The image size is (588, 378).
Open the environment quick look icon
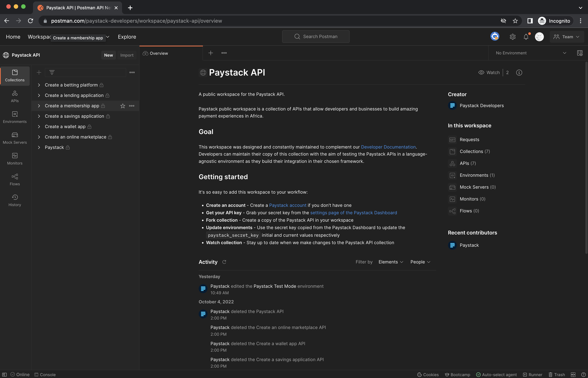click(x=580, y=53)
